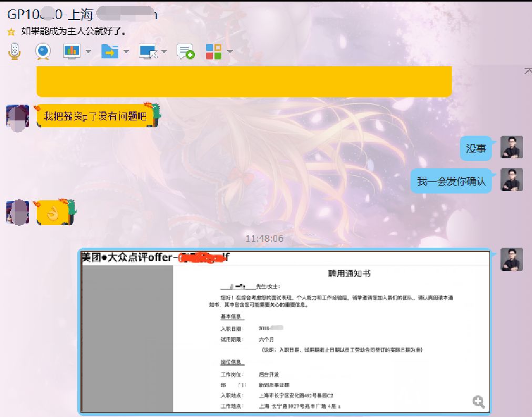
Task: Click the 11:48:06 timestamp
Action: 264,238
